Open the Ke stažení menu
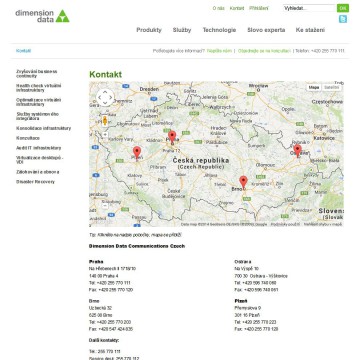The height and width of the screenshot is (360, 360). point(310,30)
